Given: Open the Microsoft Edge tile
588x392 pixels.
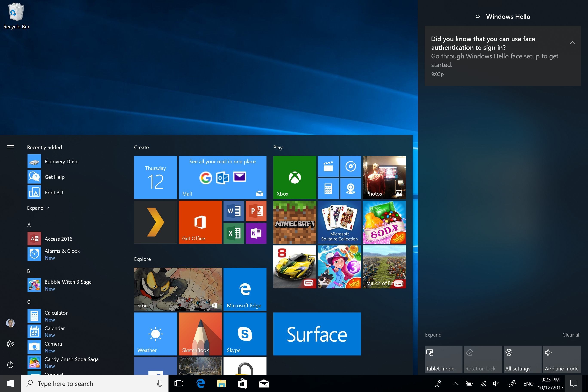Looking at the screenshot, I should (245, 289).
